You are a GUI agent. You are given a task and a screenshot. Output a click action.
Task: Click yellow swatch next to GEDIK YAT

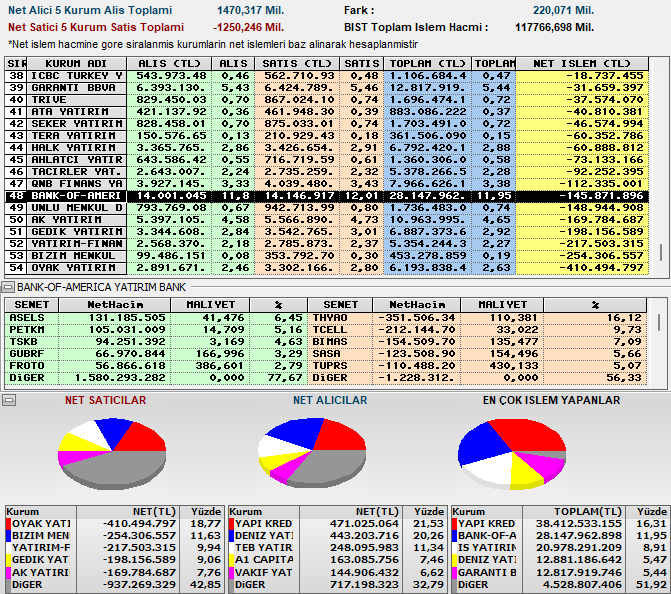[9, 560]
